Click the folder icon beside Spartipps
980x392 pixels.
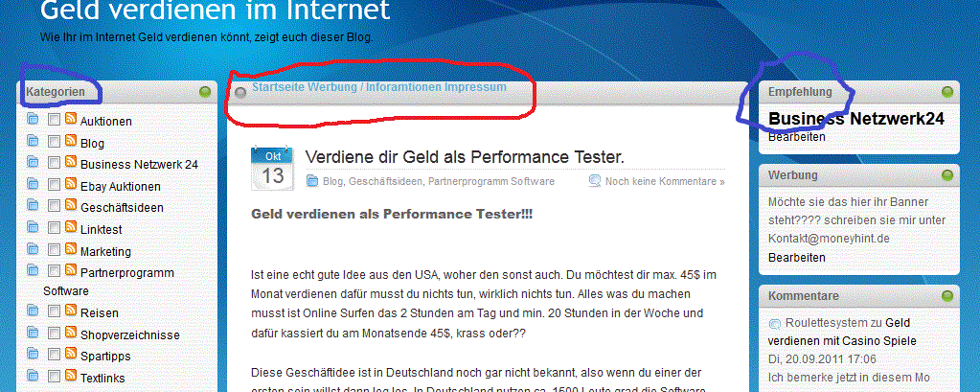[x=33, y=354]
